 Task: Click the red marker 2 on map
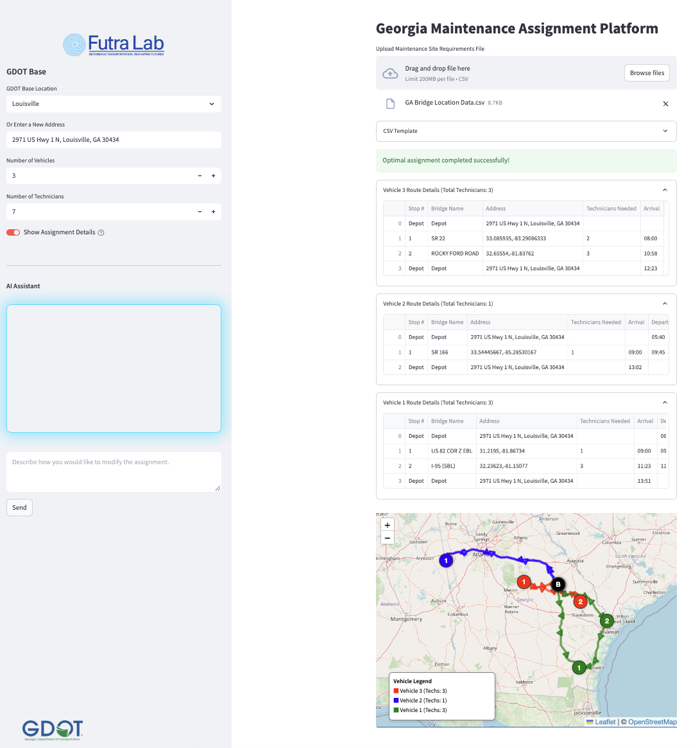pyautogui.click(x=580, y=602)
